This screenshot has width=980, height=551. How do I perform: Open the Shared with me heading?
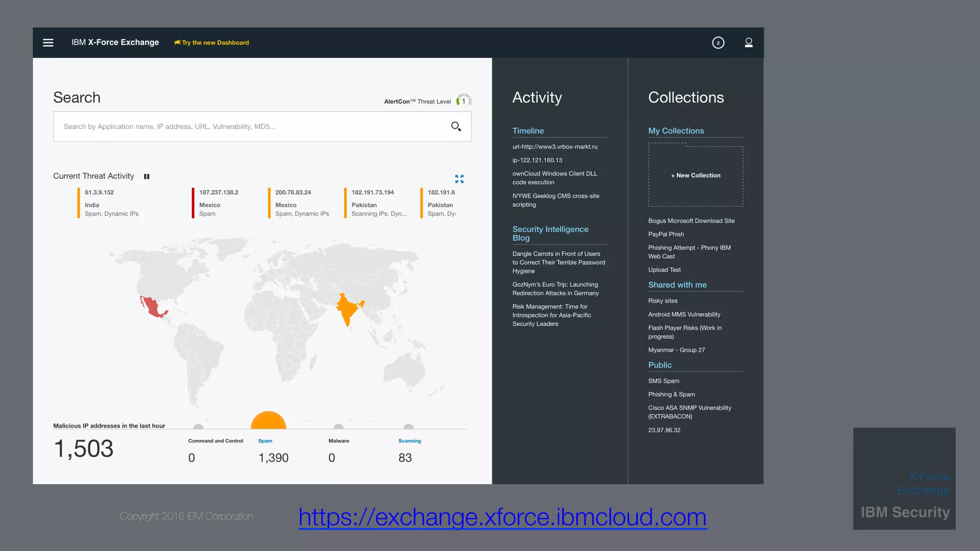point(677,285)
